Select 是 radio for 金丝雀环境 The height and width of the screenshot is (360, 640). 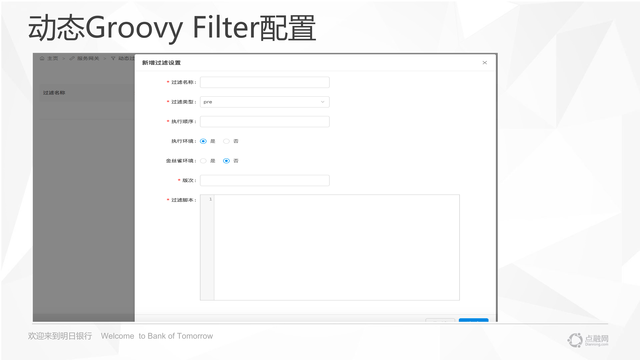pyautogui.click(x=203, y=161)
